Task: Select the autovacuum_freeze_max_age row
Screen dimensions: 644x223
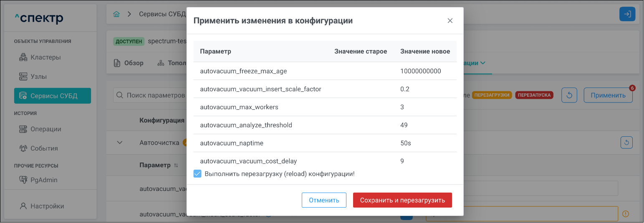Action: click(x=325, y=71)
